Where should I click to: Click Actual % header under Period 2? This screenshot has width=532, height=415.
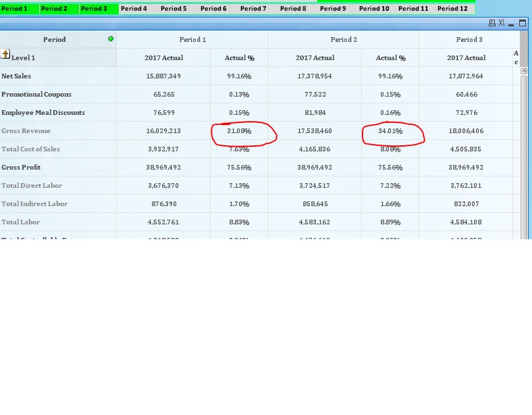[390, 57]
